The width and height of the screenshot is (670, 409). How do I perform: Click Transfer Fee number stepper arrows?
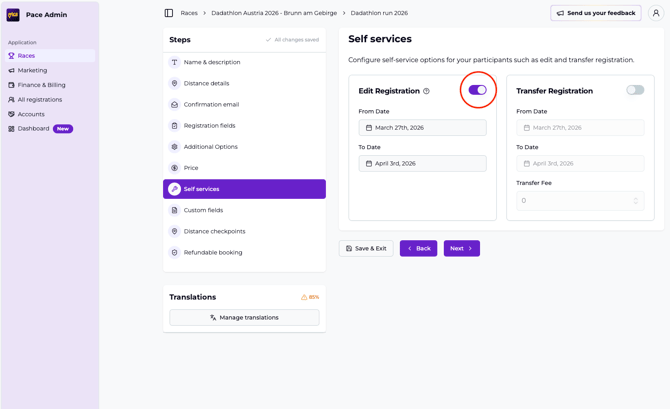click(636, 201)
